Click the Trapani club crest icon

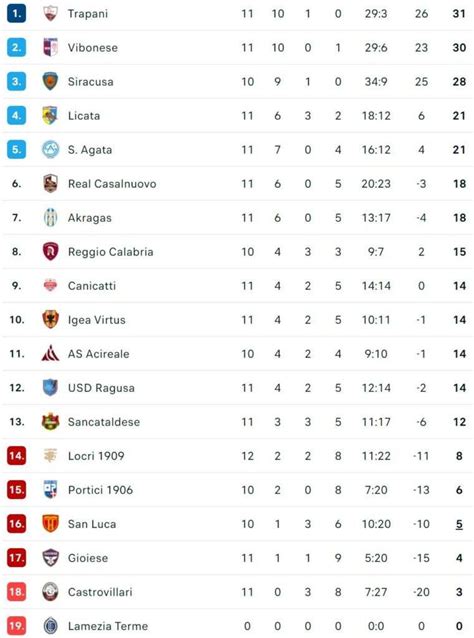(50, 13)
